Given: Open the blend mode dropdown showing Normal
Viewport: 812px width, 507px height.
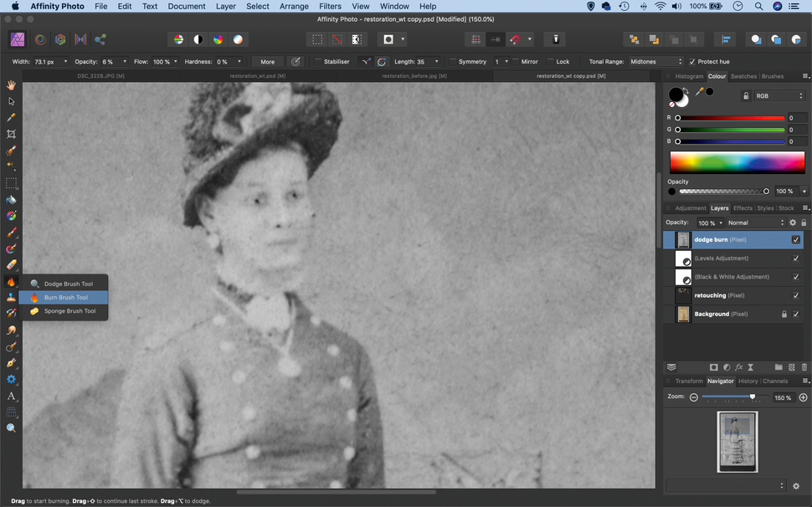Looking at the screenshot, I should pyautogui.click(x=758, y=222).
